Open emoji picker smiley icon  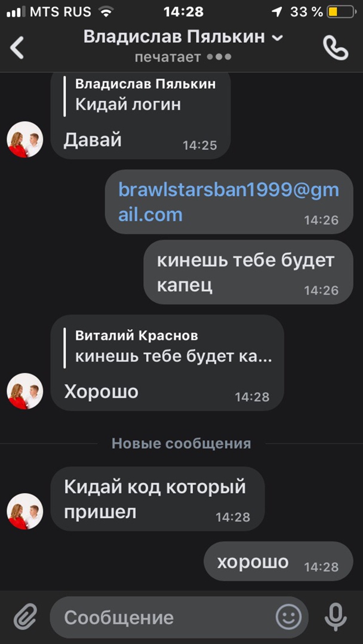(x=288, y=617)
